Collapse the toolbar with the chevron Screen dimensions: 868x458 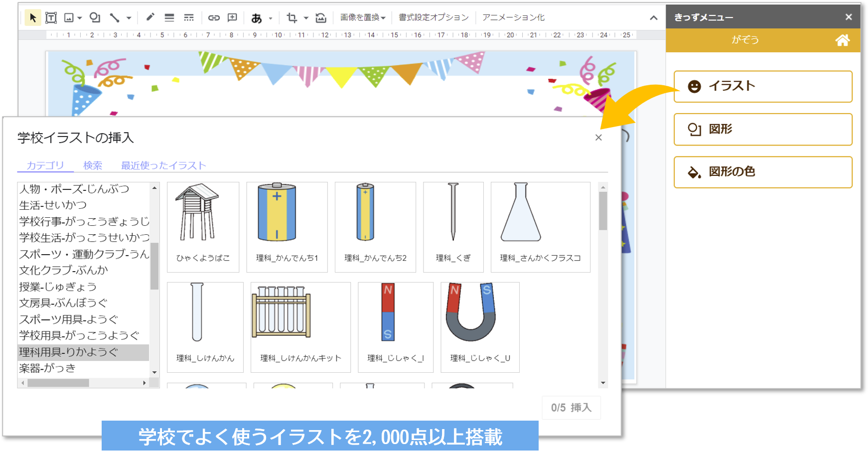click(x=653, y=18)
